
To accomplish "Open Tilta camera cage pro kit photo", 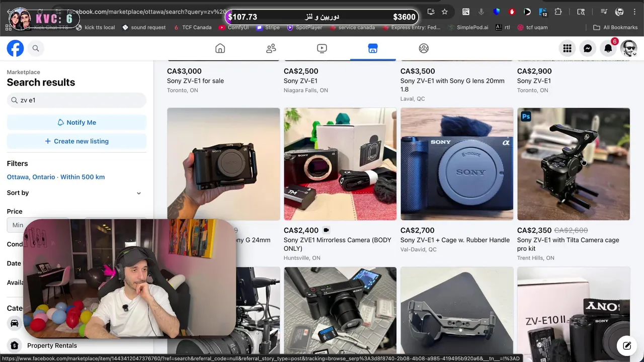I will coord(574,164).
